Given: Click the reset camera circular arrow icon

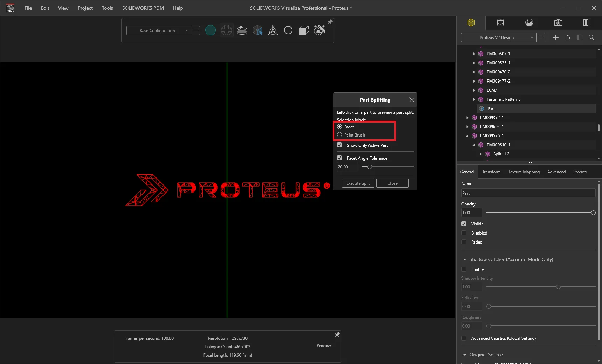Looking at the screenshot, I should [288, 30].
